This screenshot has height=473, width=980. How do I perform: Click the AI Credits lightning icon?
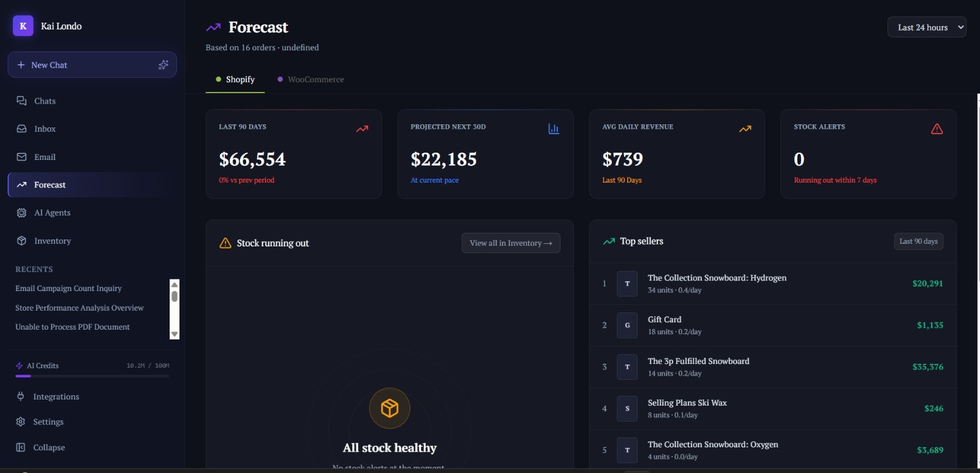click(19, 366)
